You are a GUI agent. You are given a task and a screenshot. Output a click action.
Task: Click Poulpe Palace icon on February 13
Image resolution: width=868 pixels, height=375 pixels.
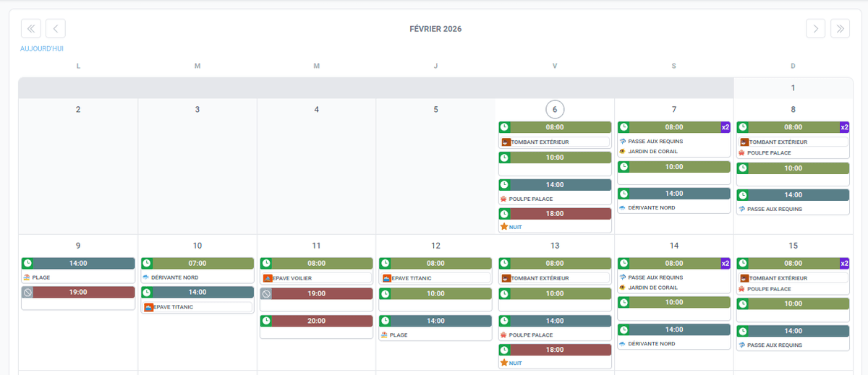click(x=504, y=335)
